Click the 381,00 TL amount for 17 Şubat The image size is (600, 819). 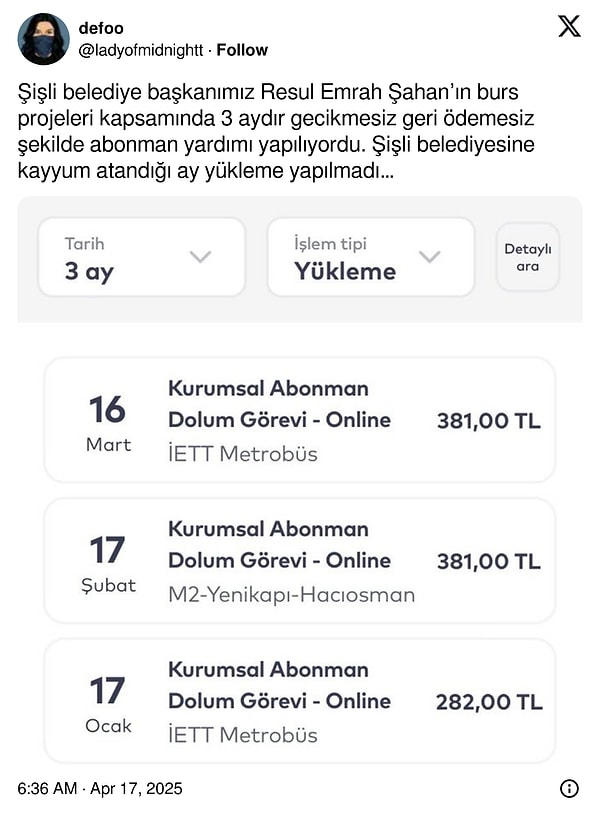[489, 561]
